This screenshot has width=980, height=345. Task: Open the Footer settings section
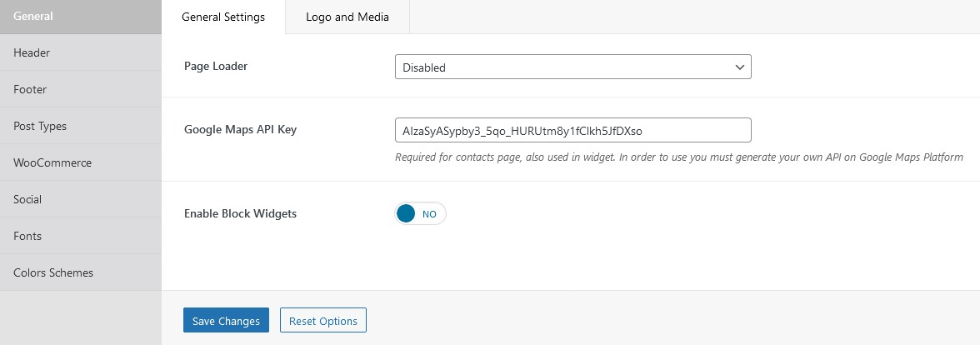tap(81, 89)
